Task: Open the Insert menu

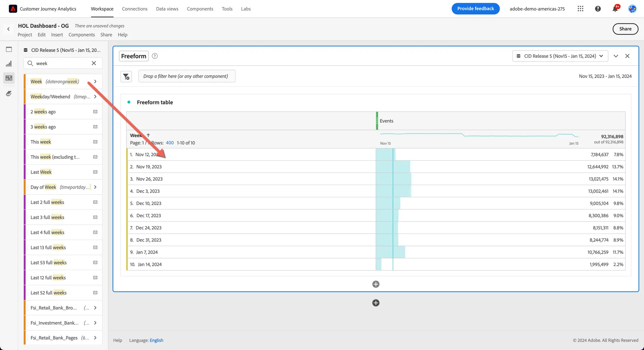Action: pyautogui.click(x=57, y=35)
